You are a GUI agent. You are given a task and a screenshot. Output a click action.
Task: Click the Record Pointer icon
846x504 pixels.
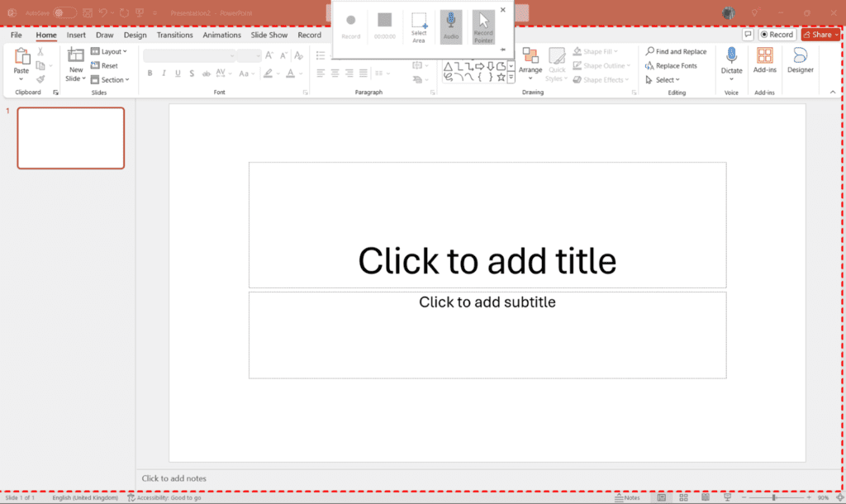click(x=483, y=25)
